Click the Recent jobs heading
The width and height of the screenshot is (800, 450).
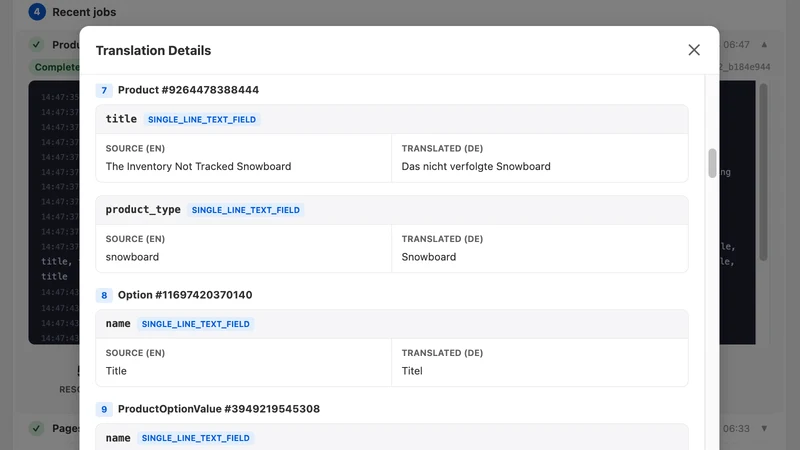point(84,12)
